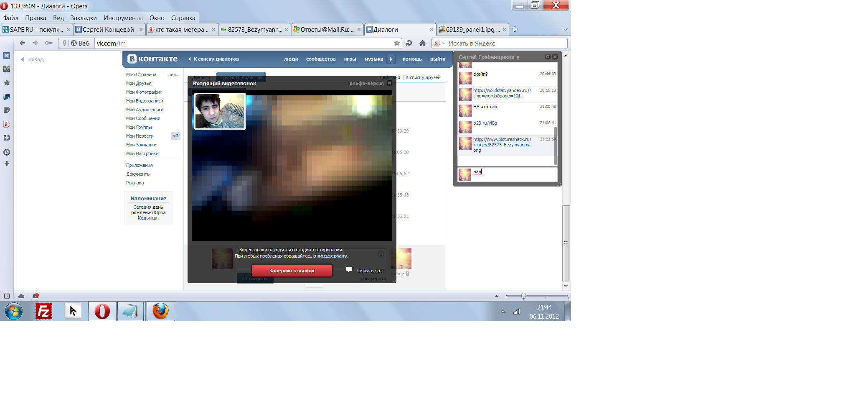Open FileZilla from the taskbar
The image size is (868, 414).
coord(44,311)
